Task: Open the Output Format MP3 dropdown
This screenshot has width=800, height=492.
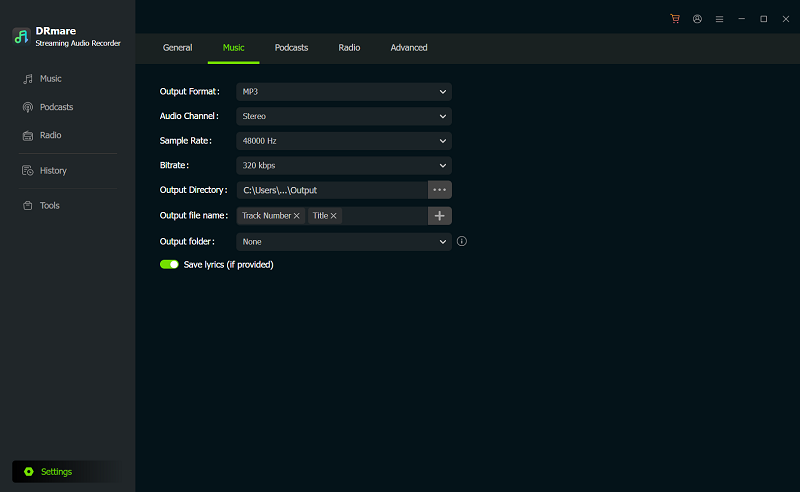Action: [344, 92]
